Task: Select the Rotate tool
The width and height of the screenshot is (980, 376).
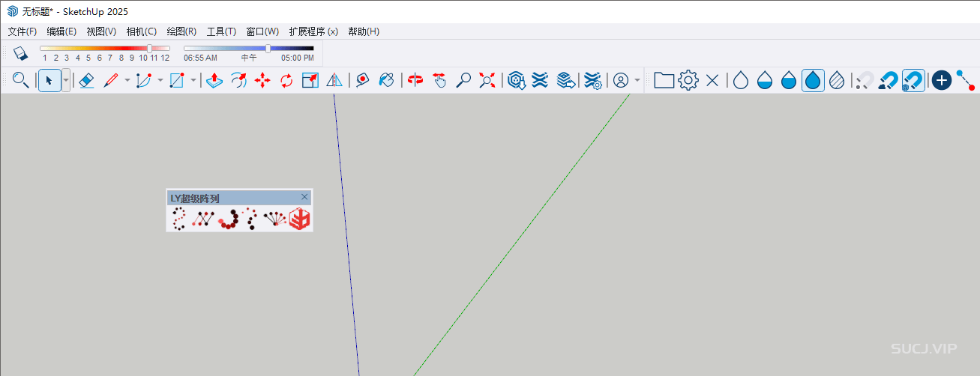Action: coord(286,80)
